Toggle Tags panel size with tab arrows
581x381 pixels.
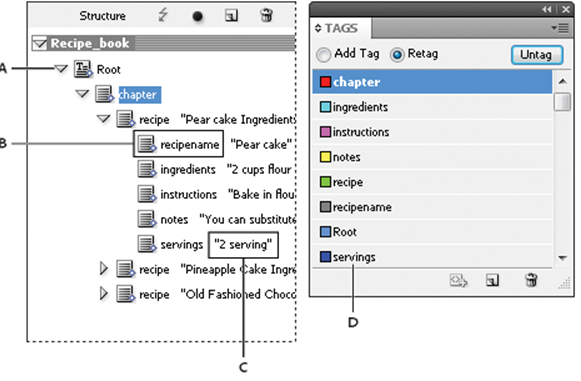[318, 28]
